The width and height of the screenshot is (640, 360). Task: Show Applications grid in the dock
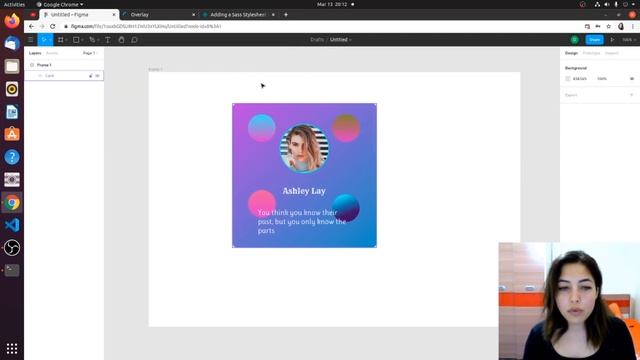(12, 348)
